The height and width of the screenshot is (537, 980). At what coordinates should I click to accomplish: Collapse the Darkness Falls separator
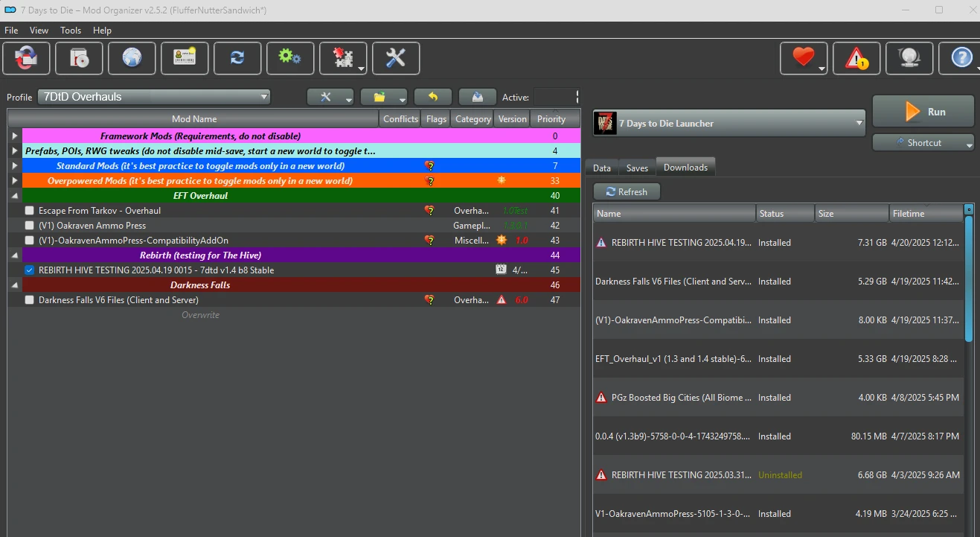[x=15, y=285]
